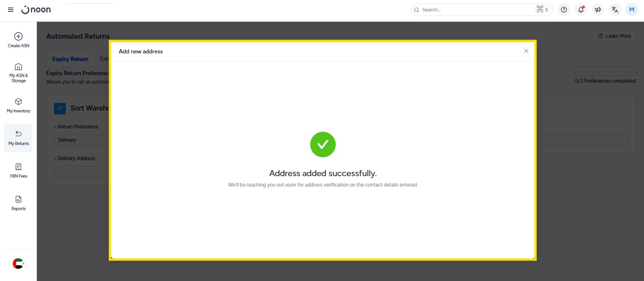Open Reports from sidebar
This screenshot has width=644, height=281.
tap(18, 203)
